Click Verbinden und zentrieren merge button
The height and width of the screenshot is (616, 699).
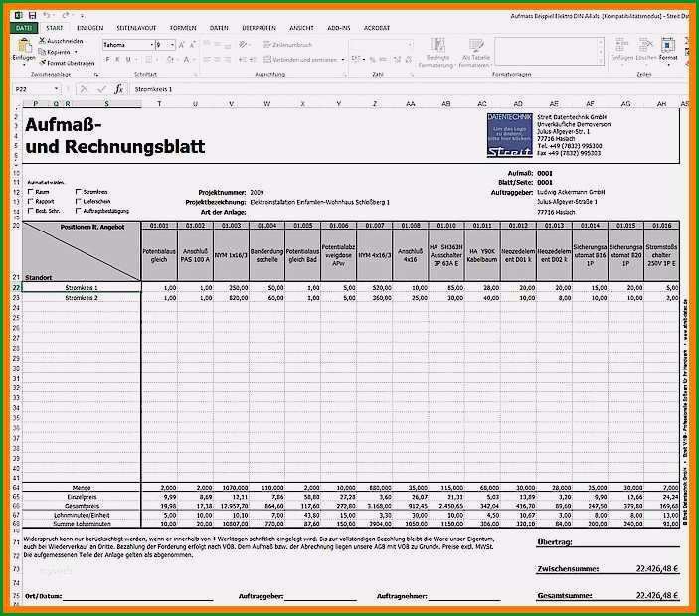[x=300, y=60]
